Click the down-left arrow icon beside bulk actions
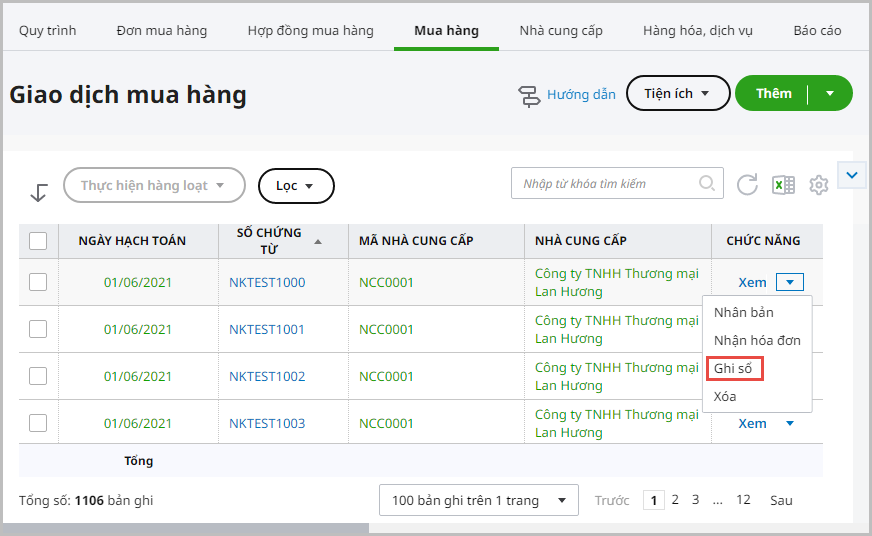 (39, 192)
